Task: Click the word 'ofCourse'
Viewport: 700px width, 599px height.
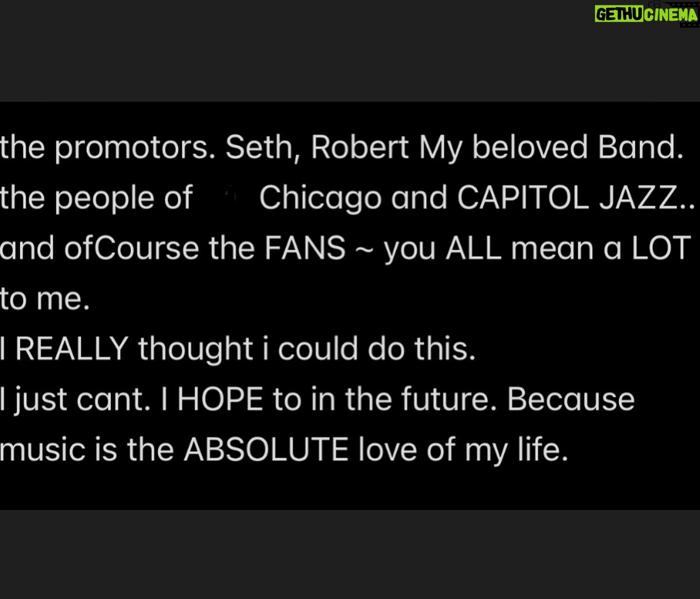Action: tap(132, 248)
